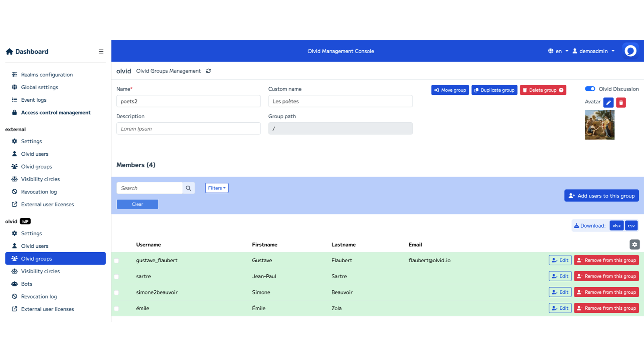The width and height of the screenshot is (644, 362).
Task: Click the delete Avatar trash icon
Action: 621,103
